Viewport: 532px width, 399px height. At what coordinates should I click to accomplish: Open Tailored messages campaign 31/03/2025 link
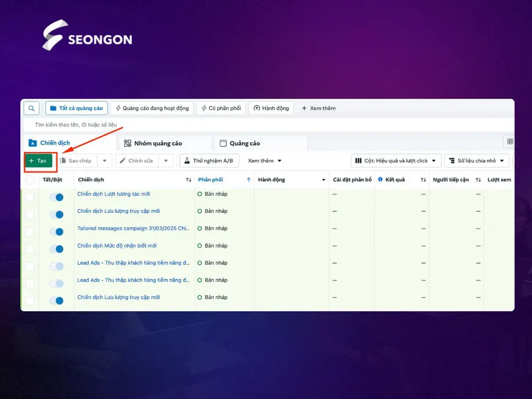[x=133, y=228]
